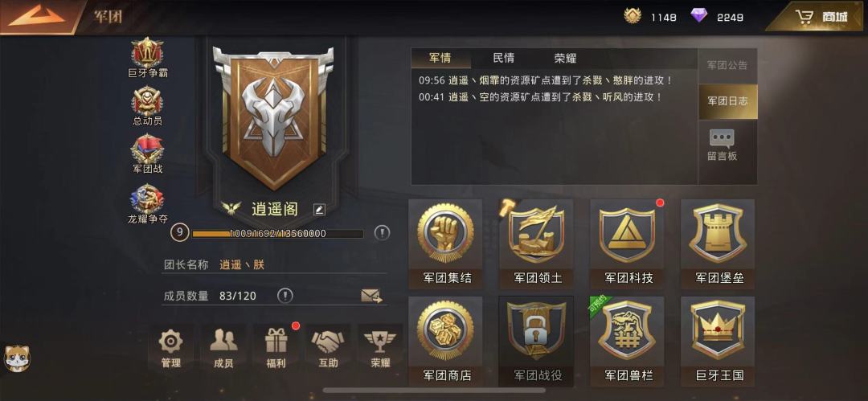Open the 军团集结 fist icon
Image resolution: width=868 pixels, height=401 pixels.
tap(445, 243)
